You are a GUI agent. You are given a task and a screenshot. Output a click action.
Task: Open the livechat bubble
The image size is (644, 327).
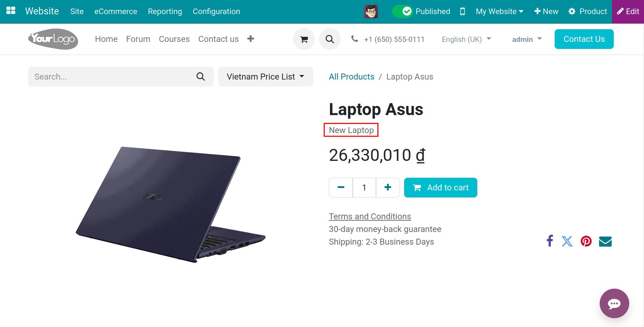pos(614,303)
